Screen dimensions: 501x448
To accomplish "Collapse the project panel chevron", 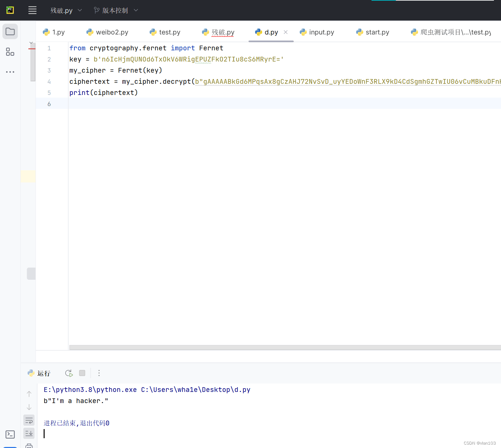I will [31, 43].
